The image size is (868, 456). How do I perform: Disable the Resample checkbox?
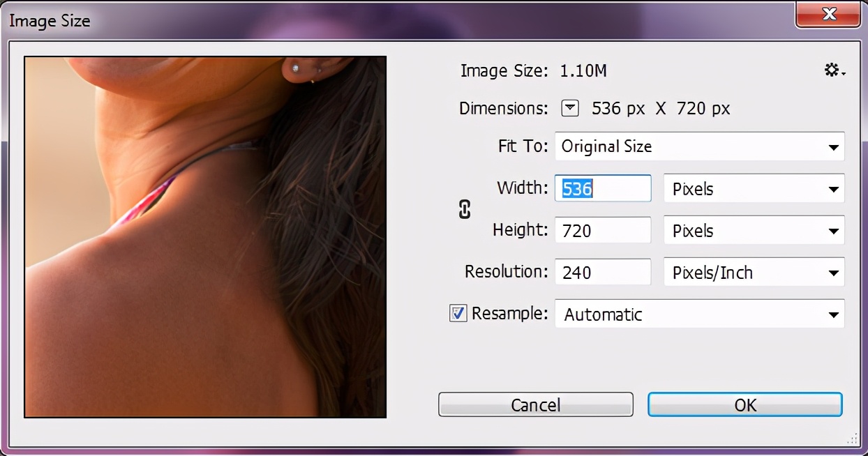tap(458, 313)
